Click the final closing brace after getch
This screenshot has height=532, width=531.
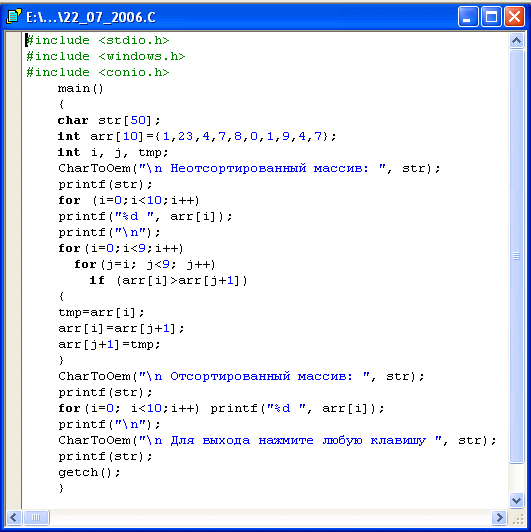pyautogui.click(x=61, y=488)
